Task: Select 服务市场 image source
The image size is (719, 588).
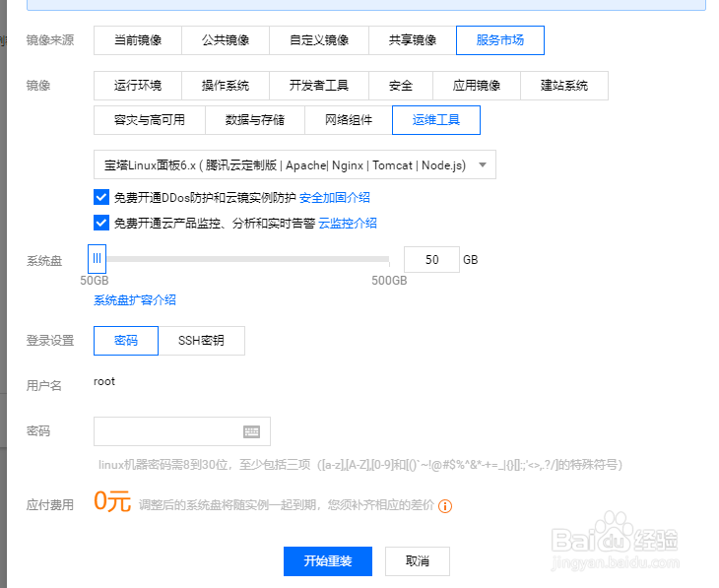Action: coord(500,40)
